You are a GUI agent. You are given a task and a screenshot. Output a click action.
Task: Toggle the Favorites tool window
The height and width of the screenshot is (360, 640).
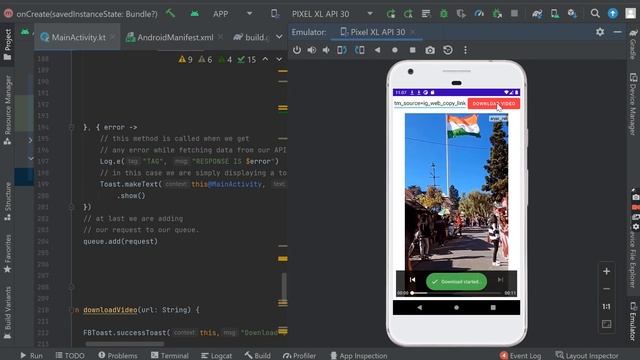[7, 253]
